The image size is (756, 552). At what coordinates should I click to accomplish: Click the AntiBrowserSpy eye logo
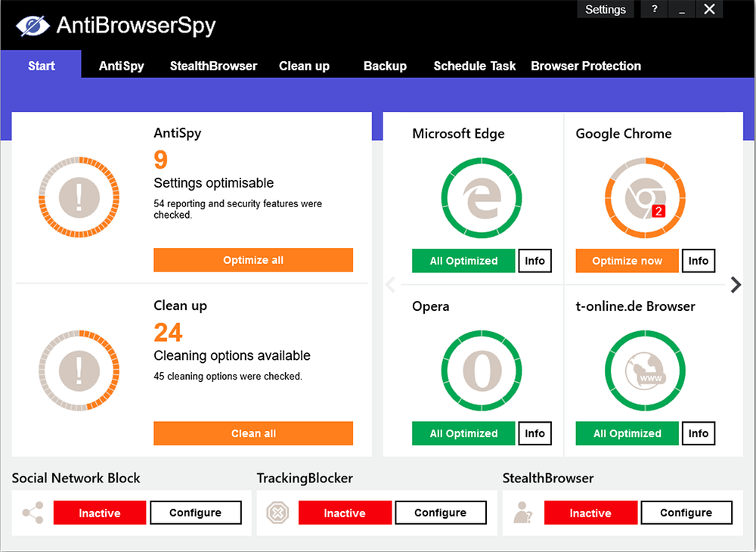33,26
